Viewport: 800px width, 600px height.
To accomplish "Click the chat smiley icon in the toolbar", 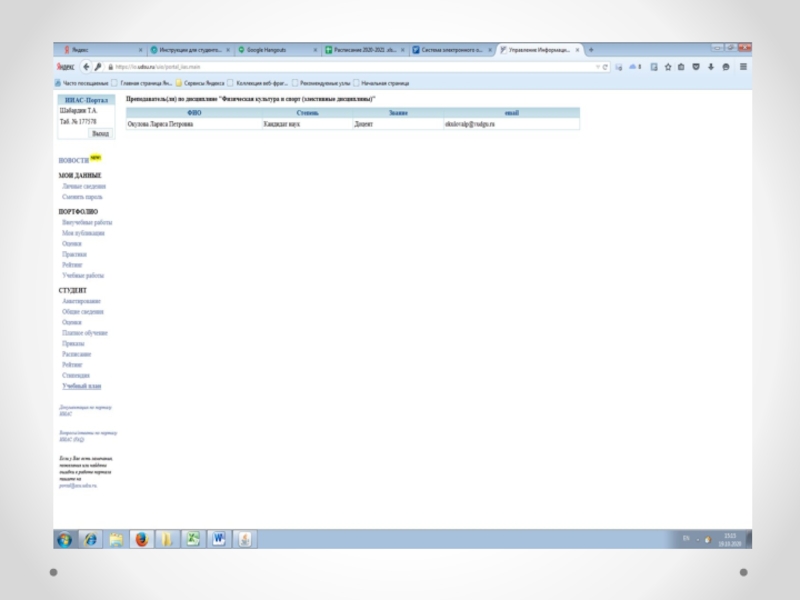I will [726, 67].
